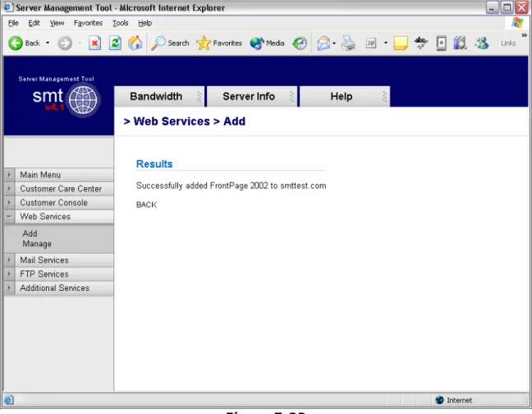Go to the Home page icon
The width and height of the screenshot is (532, 414).
135,43
